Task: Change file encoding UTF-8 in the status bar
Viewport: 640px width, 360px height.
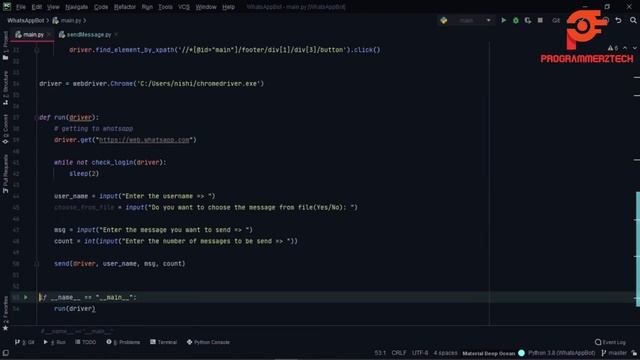Action: 420,353
